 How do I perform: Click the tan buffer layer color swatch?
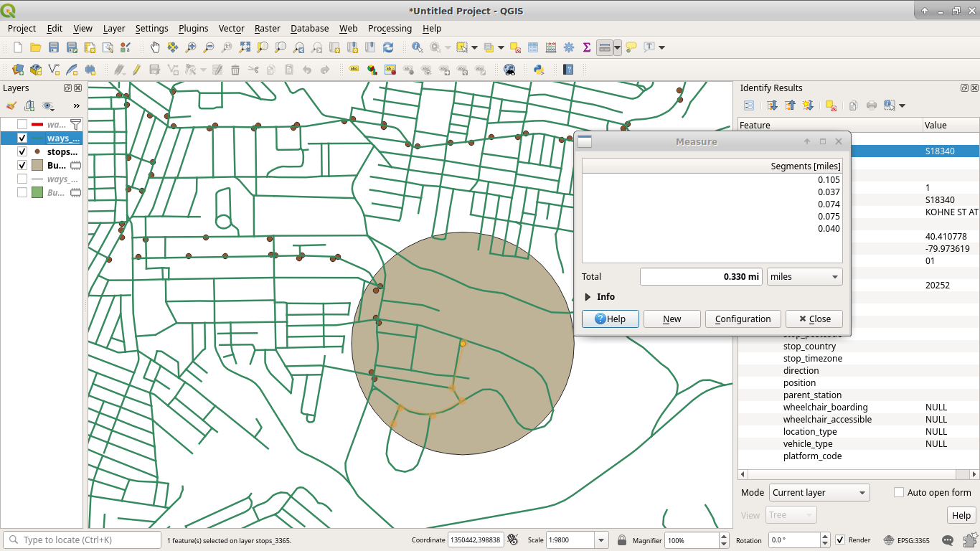coord(37,166)
